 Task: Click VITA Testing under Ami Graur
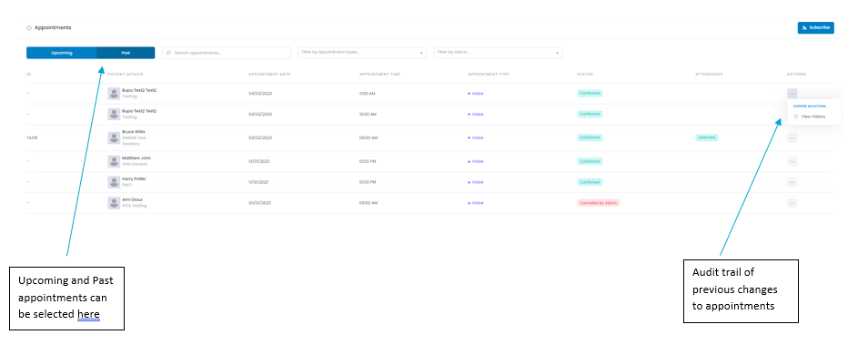pyautogui.click(x=135, y=206)
